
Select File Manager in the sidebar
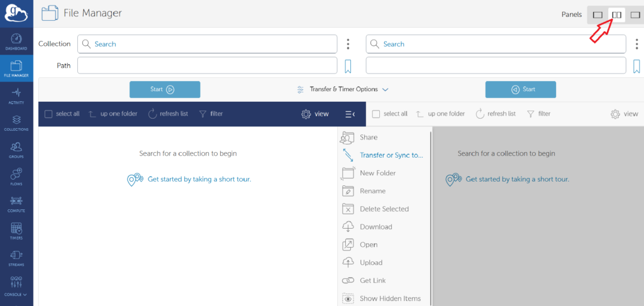pos(16,68)
